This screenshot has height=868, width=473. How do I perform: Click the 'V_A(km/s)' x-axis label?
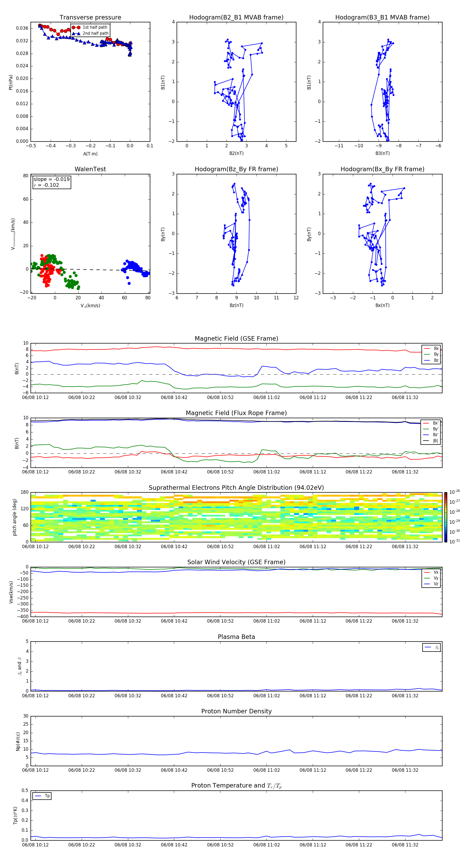[x=90, y=306]
